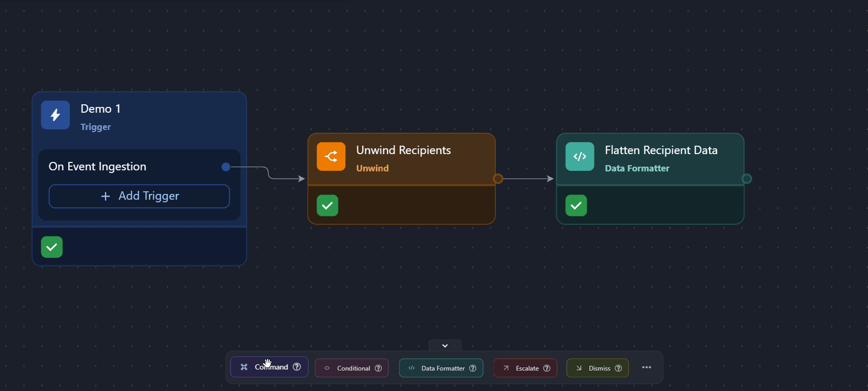This screenshot has height=391, width=868.
Task: Click the Unwind Recipients output connector port
Action: [498, 179]
